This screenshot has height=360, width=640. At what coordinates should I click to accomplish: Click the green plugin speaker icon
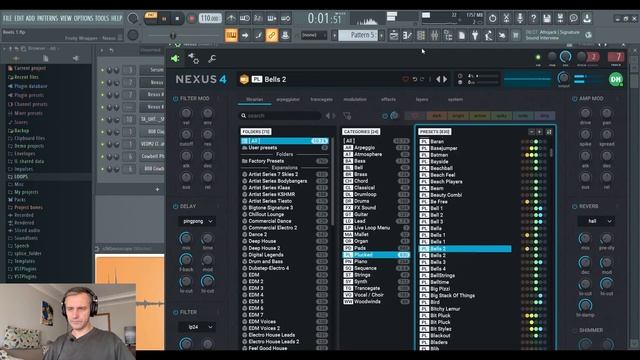[175, 59]
